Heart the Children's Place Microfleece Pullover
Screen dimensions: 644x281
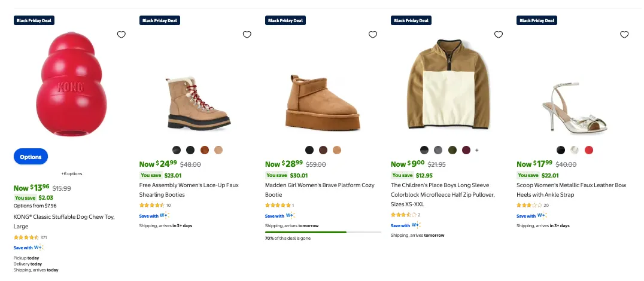coord(499,35)
